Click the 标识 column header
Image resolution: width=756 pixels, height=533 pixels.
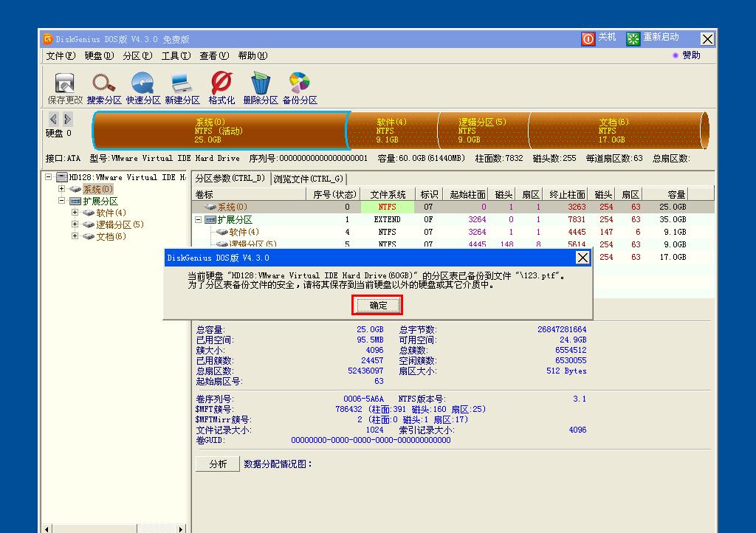pos(429,194)
